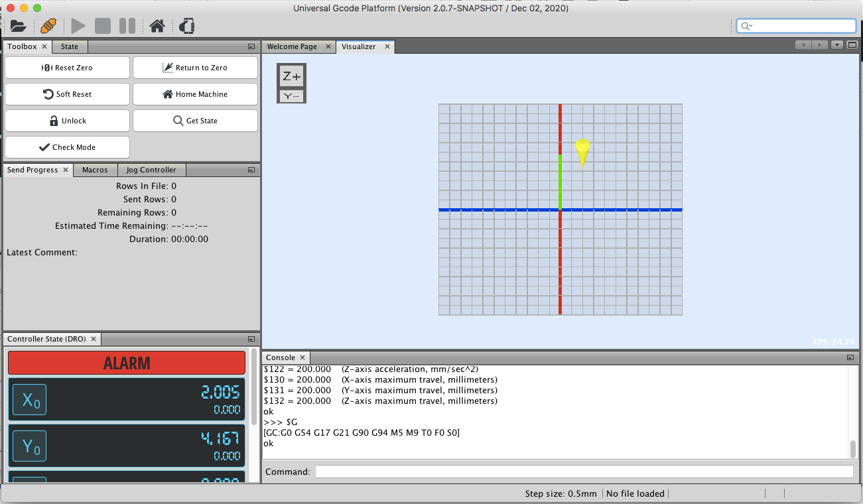The height and width of the screenshot is (504, 863).
Task: Open a gcode file with the folder icon
Action: (19, 26)
